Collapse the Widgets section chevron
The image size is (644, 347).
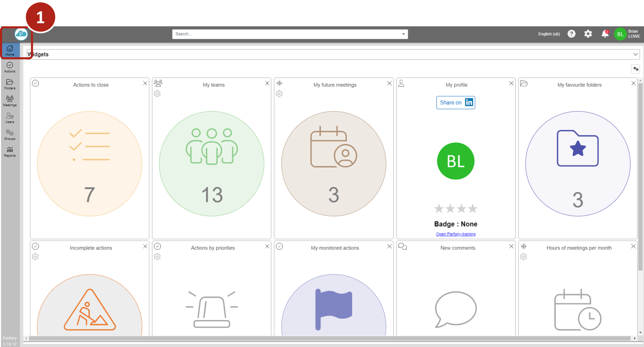click(x=635, y=54)
